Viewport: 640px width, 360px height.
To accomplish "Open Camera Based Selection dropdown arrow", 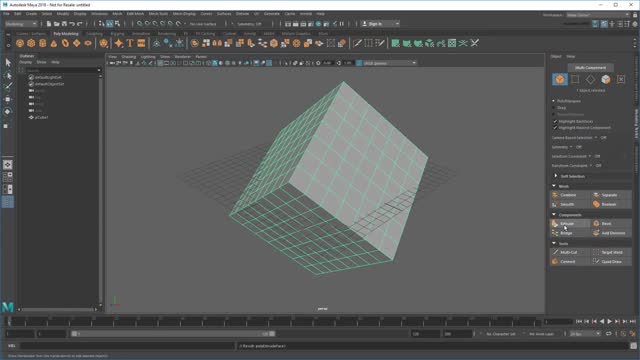I will (596, 138).
